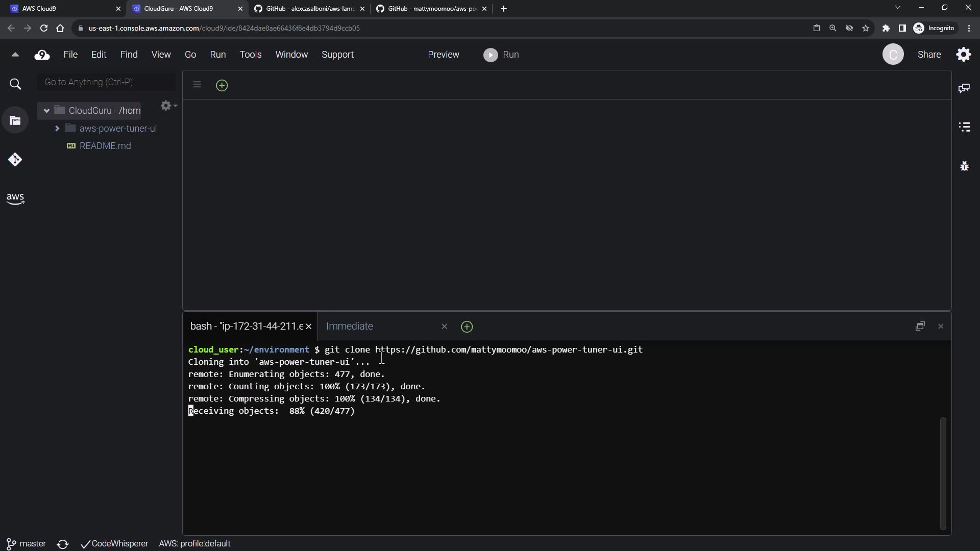Open Cloud9 Preferences gear icon
The image size is (980, 551).
coord(964,55)
